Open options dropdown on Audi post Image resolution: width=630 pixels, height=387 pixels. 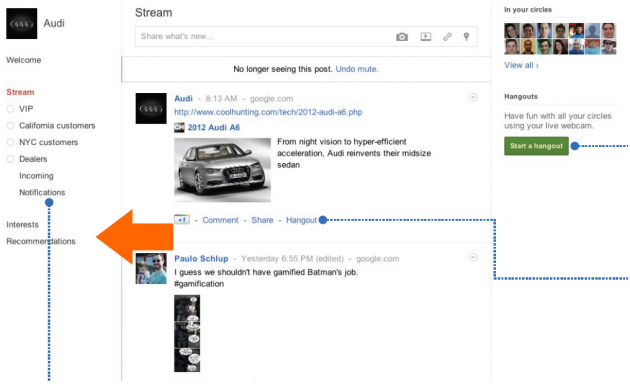coord(473,97)
